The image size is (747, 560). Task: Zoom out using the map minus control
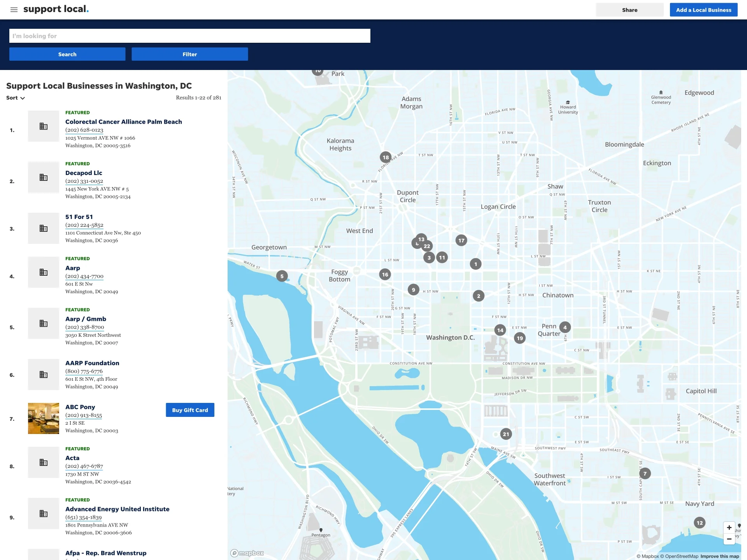click(x=729, y=539)
